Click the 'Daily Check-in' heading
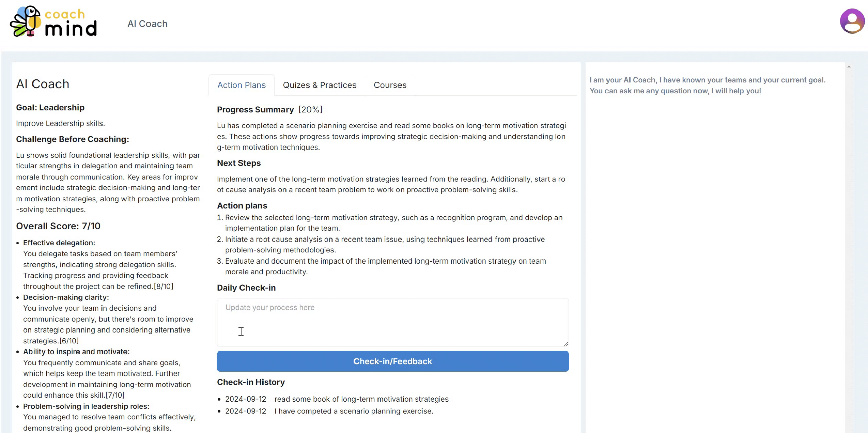 pyautogui.click(x=246, y=288)
